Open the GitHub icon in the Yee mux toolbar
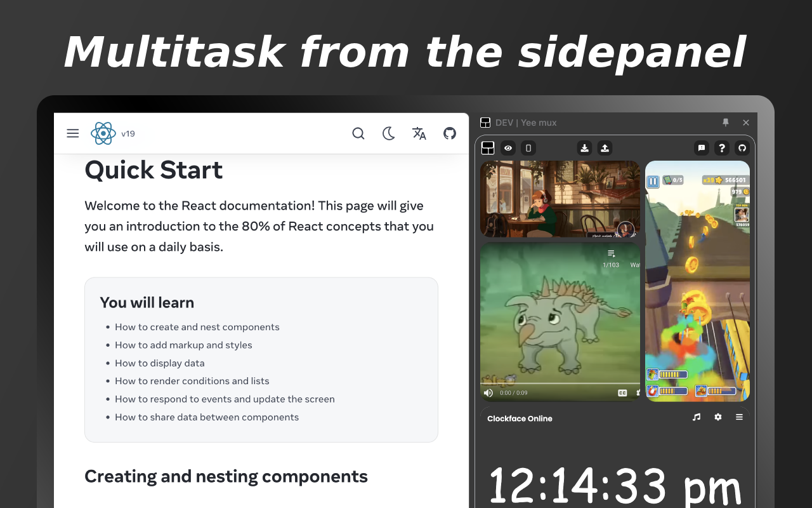The height and width of the screenshot is (508, 812). (x=742, y=148)
